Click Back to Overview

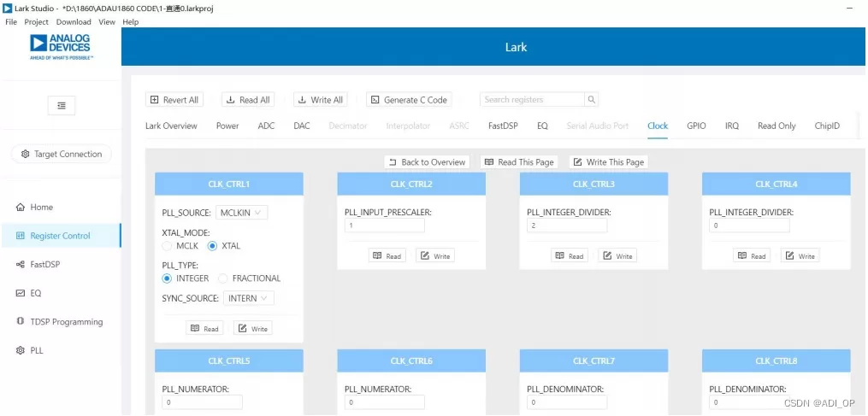pos(427,162)
